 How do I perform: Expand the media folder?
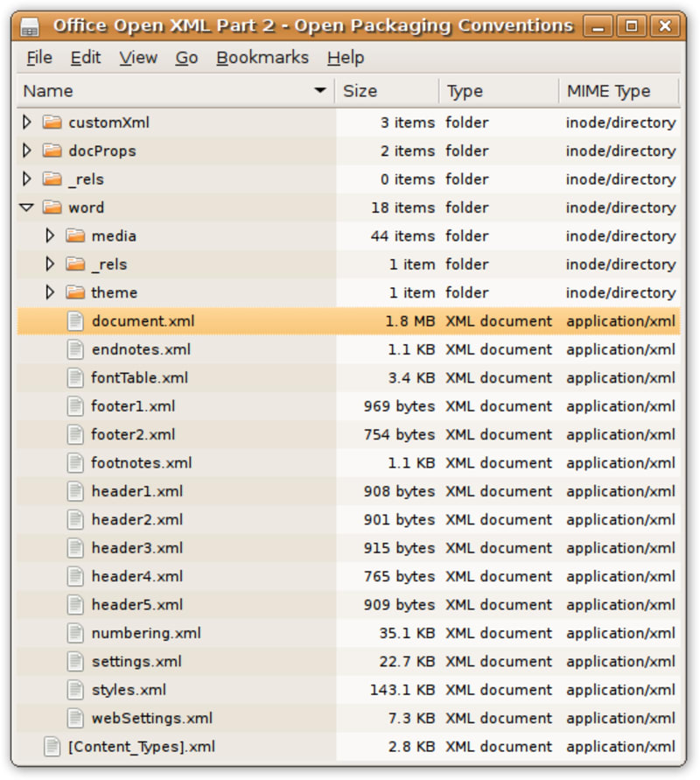pos(51,235)
